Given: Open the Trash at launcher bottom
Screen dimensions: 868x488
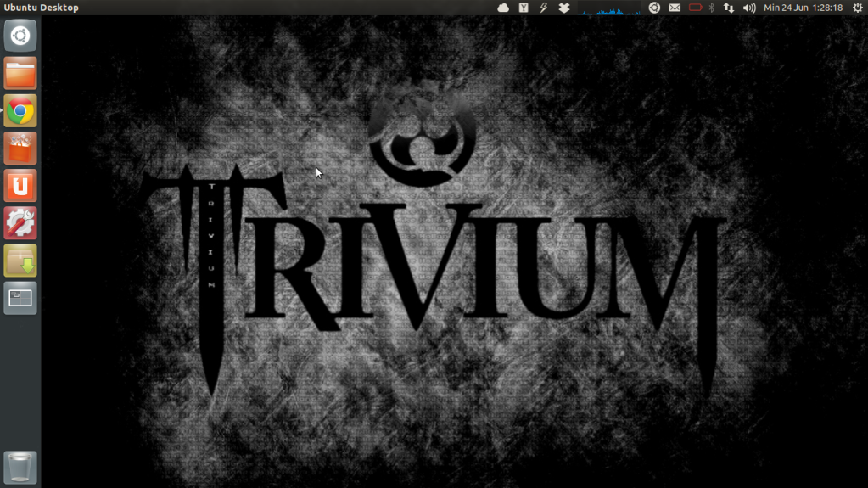Looking at the screenshot, I should [x=20, y=468].
